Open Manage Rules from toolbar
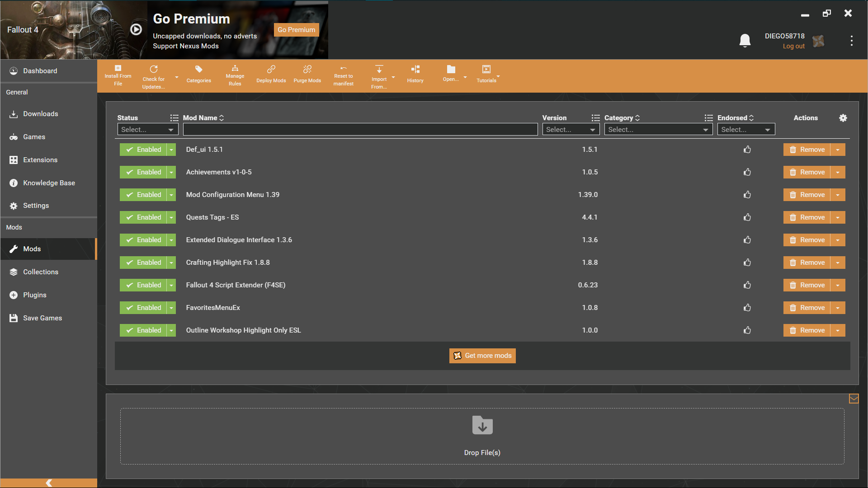This screenshot has width=868, height=488. (x=235, y=75)
